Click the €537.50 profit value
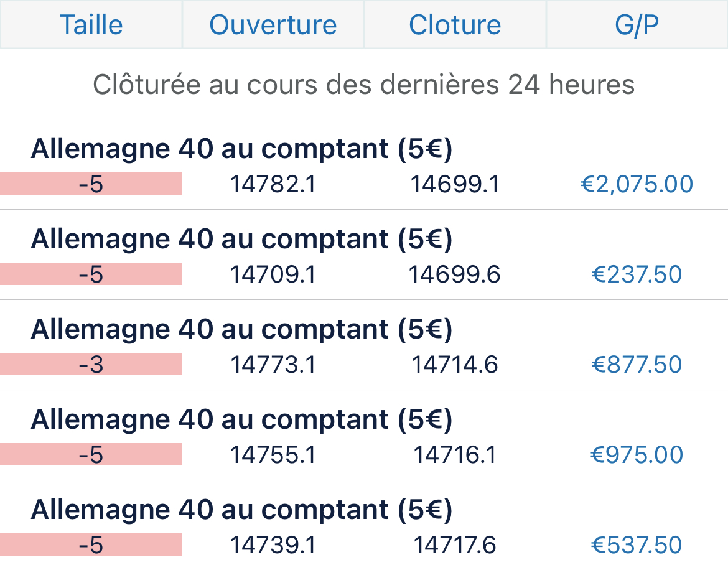 click(x=637, y=545)
